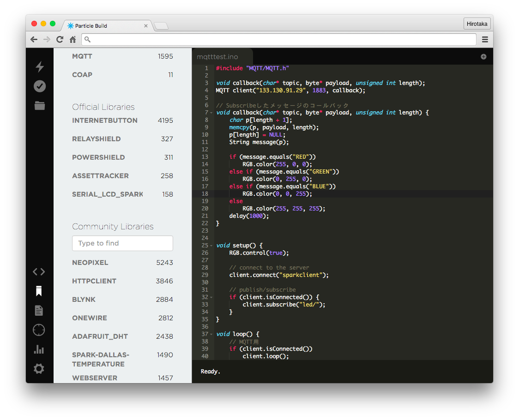Click the Verify checkmark icon
This screenshot has width=519, height=420.
pyautogui.click(x=40, y=86)
